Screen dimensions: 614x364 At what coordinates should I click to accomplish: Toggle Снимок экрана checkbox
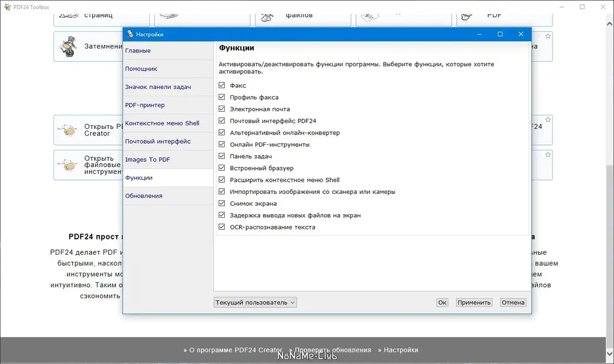tap(222, 203)
